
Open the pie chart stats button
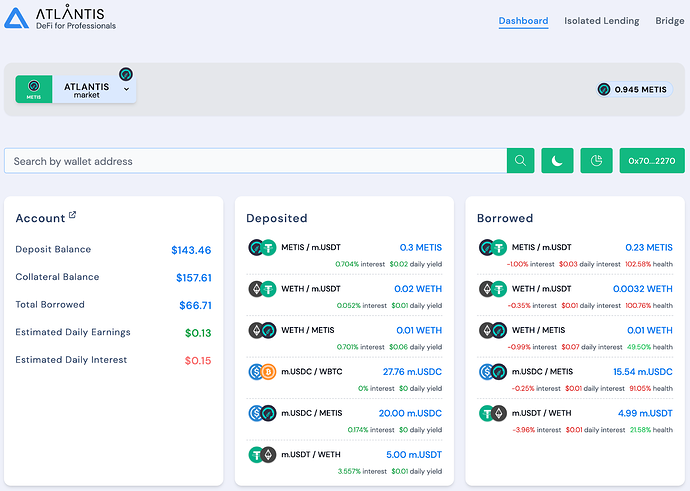596,161
